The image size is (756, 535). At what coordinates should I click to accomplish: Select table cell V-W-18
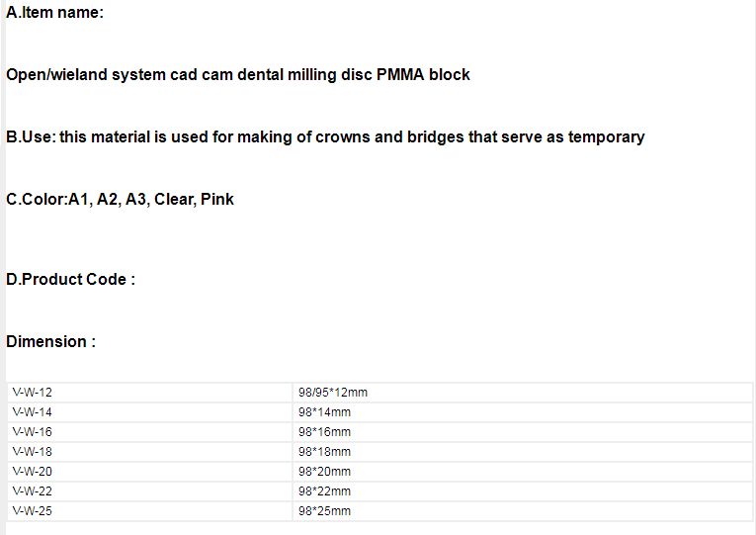(149, 452)
